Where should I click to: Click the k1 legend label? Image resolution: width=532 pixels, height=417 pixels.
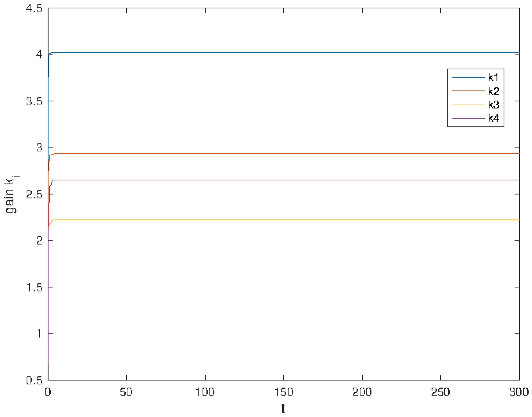click(493, 78)
